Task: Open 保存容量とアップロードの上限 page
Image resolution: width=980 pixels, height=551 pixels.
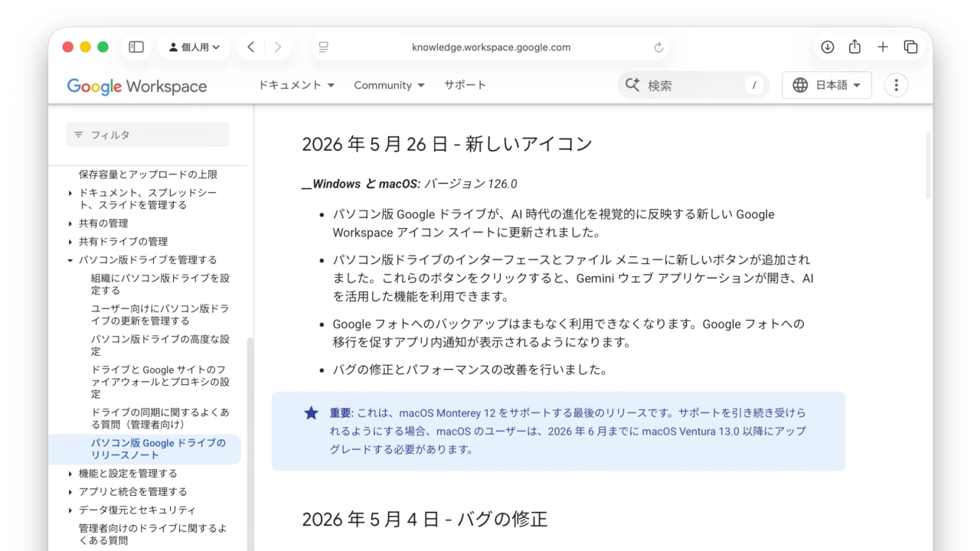Action: [148, 174]
